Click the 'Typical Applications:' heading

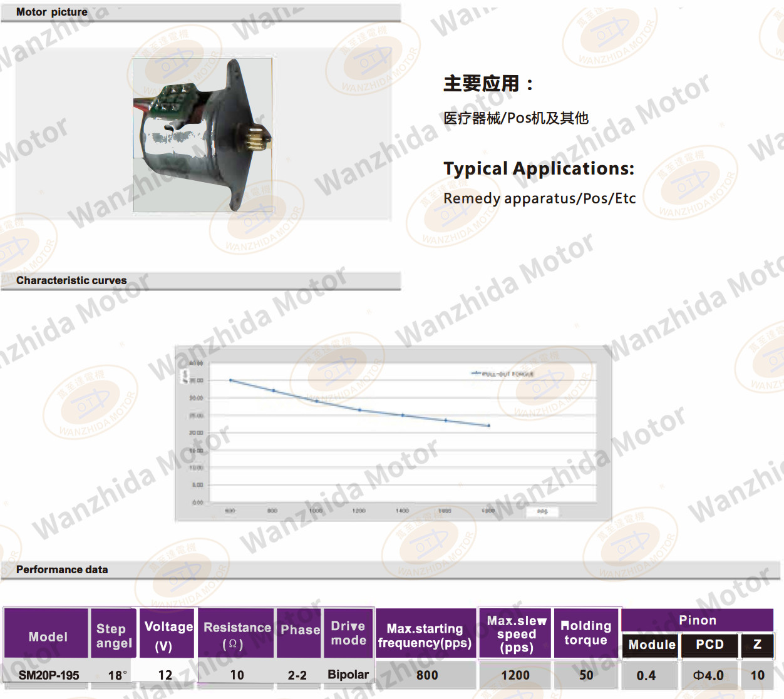539,168
